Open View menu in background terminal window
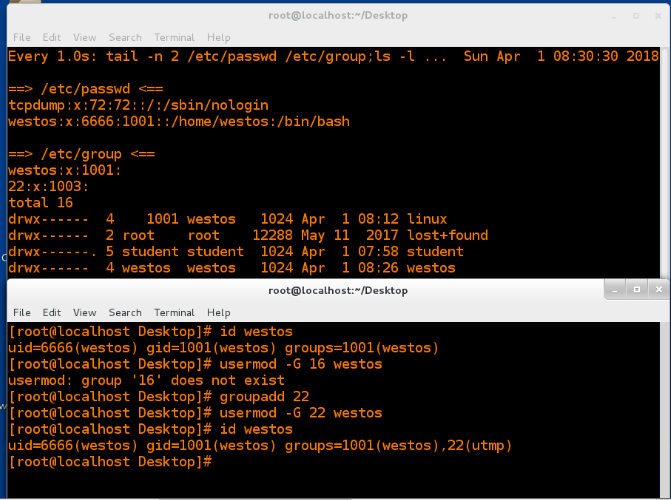The image size is (671, 500). pos(84,37)
